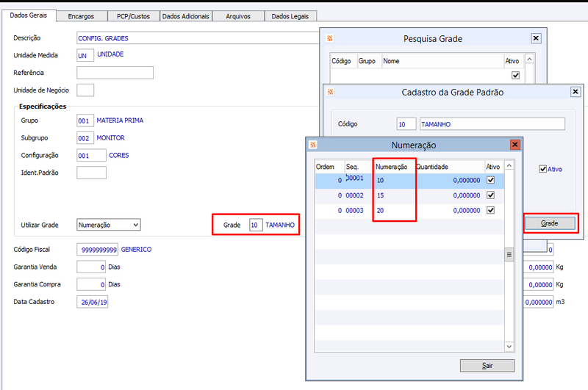The image size is (588, 390).
Task: Click the empty Referência field
Action: click(x=115, y=73)
